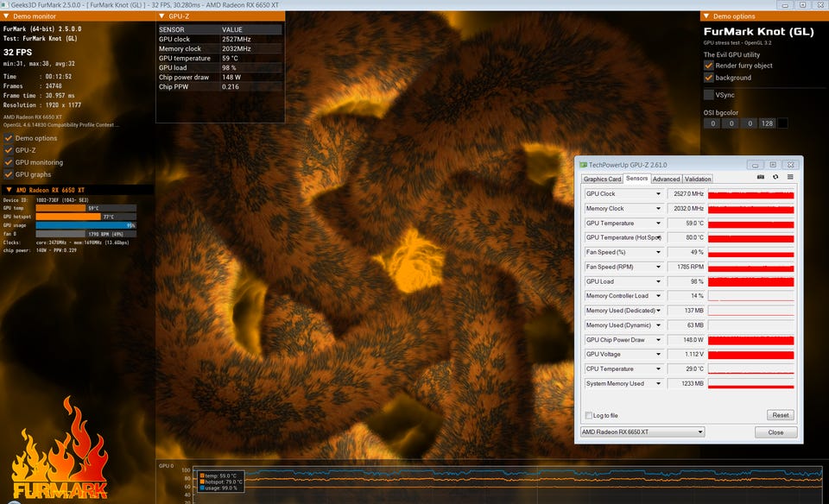Click the 32 FPS readout in Demo monitor

17,53
